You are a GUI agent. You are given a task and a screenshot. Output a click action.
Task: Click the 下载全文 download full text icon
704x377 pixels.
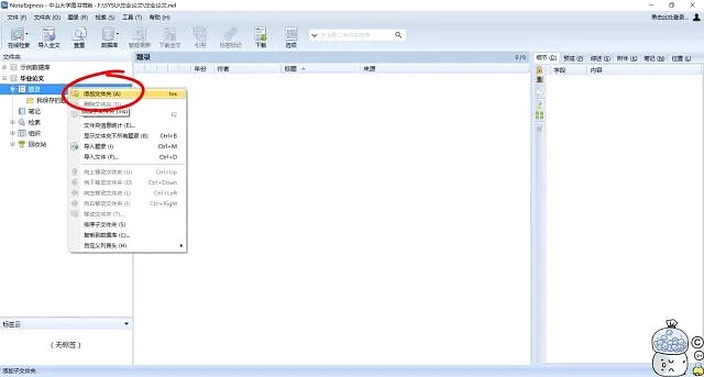(170, 38)
